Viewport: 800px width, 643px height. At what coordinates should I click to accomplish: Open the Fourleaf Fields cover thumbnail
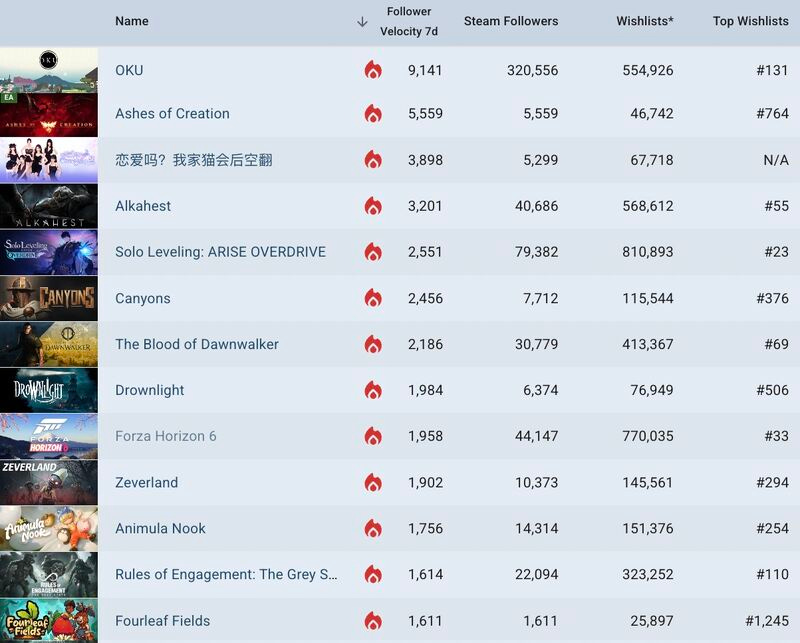(x=48, y=621)
